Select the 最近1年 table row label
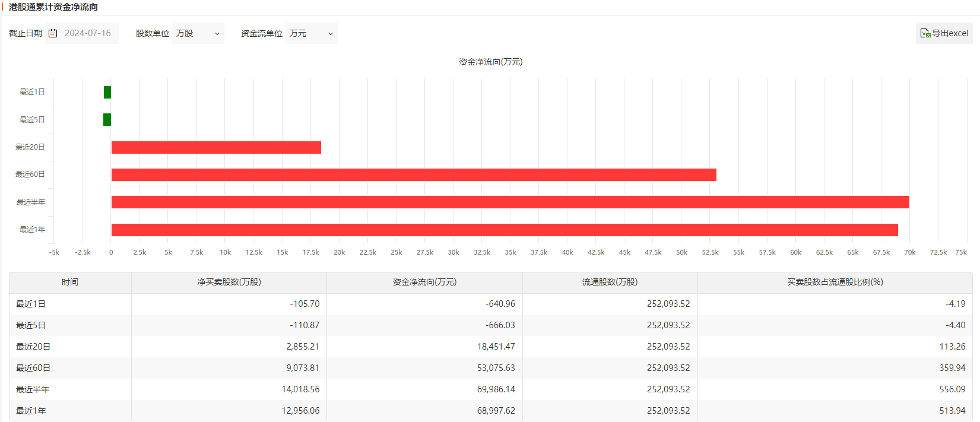 pyautogui.click(x=31, y=411)
